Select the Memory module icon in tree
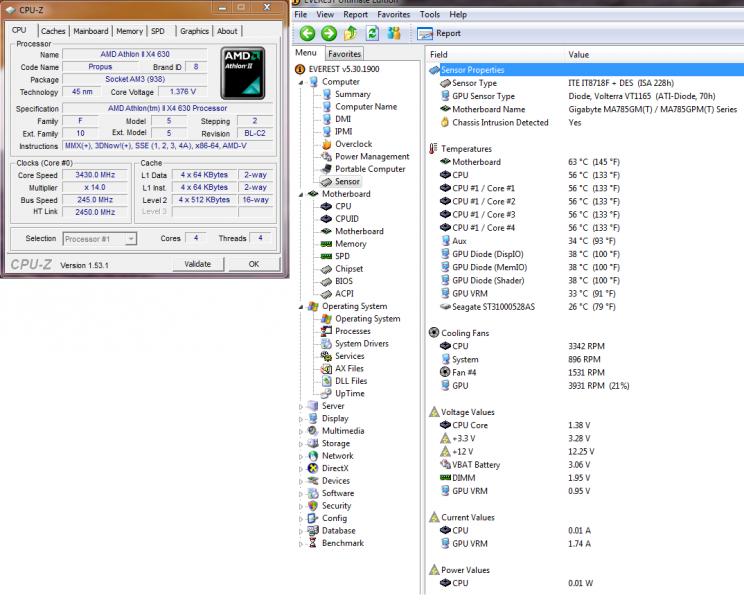The height and width of the screenshot is (600, 744). click(326, 244)
